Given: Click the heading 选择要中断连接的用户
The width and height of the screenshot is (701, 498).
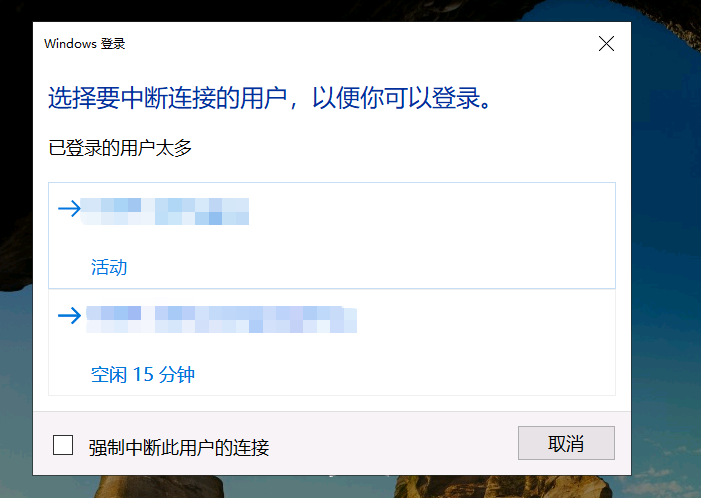Looking at the screenshot, I should click(168, 98).
